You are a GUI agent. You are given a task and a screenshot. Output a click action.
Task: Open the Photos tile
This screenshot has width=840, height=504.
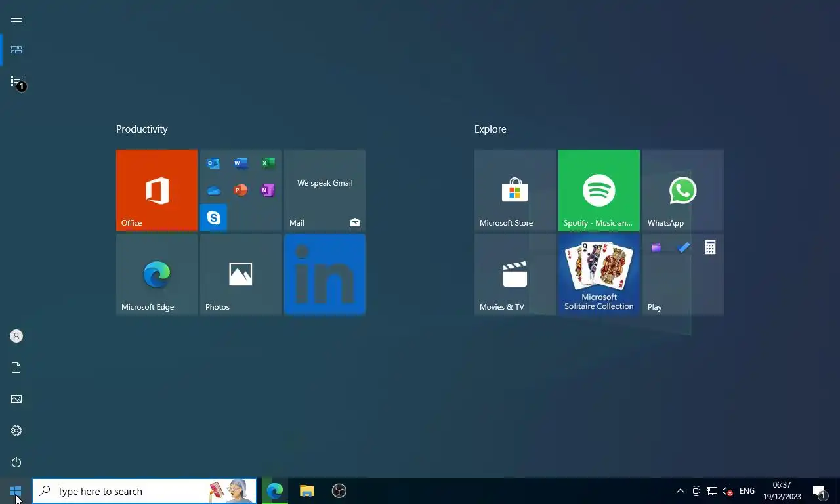click(241, 274)
